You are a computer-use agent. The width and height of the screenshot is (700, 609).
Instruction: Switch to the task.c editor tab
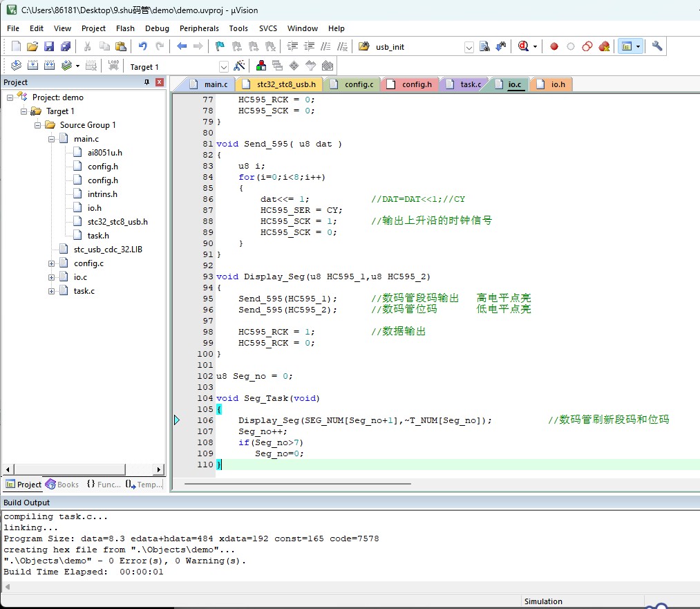[x=465, y=84]
